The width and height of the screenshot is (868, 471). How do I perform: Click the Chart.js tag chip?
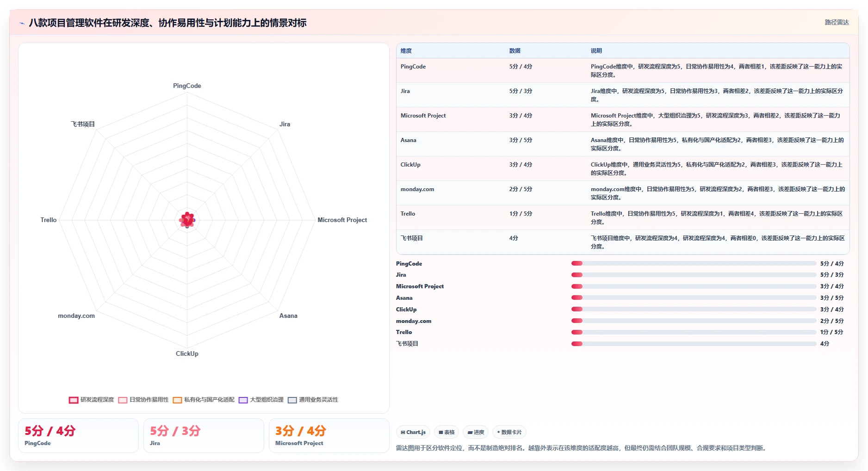tap(413, 432)
